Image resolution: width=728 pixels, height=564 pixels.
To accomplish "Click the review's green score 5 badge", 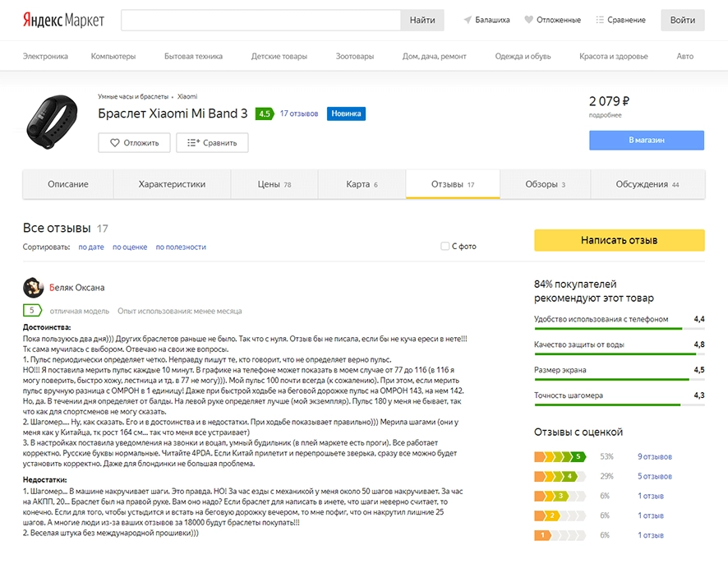I will coord(32,310).
